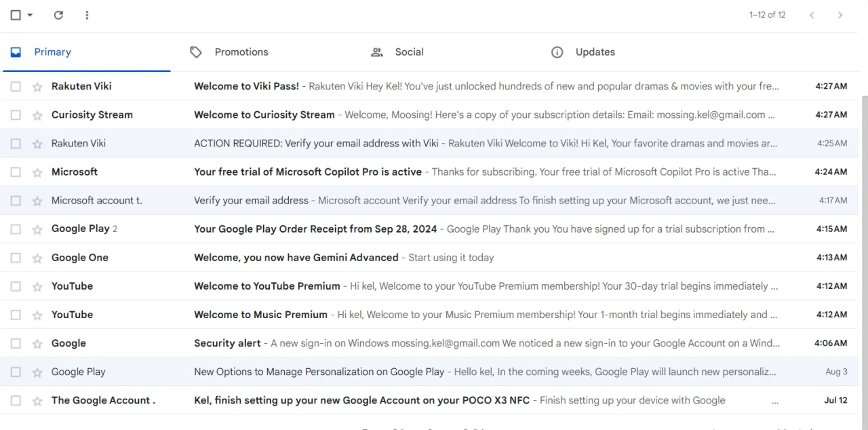Image resolution: width=868 pixels, height=430 pixels.
Task: Check the Welcome to YouTube Premium email
Action: pyautogui.click(x=16, y=286)
